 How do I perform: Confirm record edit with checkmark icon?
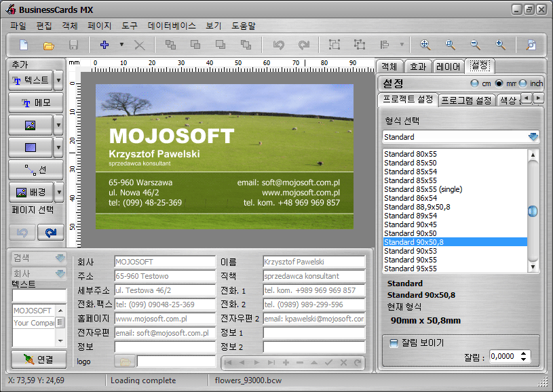pyautogui.click(x=328, y=362)
